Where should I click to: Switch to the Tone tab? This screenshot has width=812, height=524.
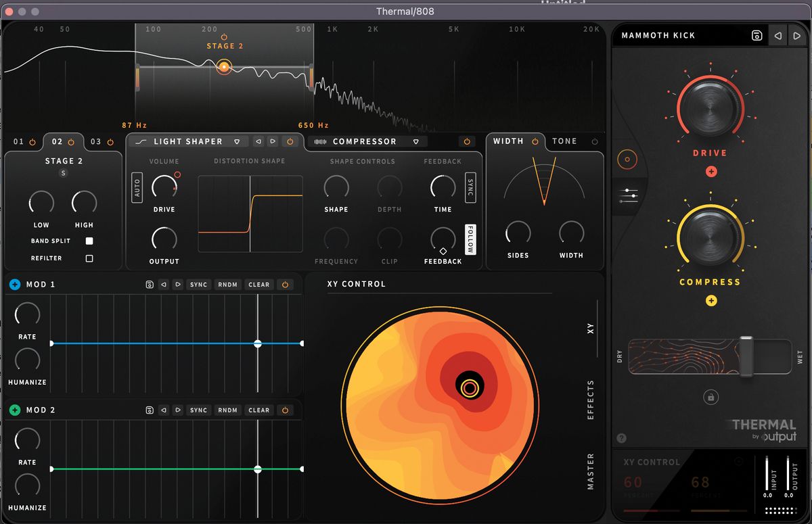[x=564, y=141]
